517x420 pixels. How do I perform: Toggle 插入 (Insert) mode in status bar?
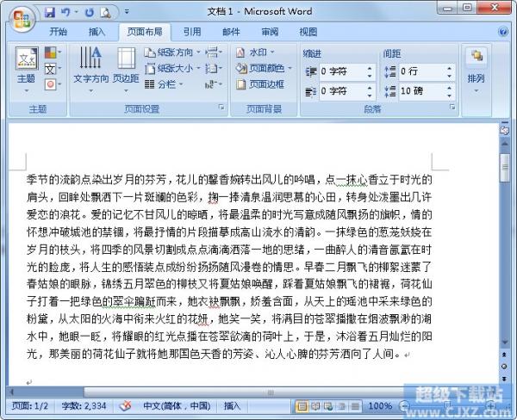tap(233, 405)
